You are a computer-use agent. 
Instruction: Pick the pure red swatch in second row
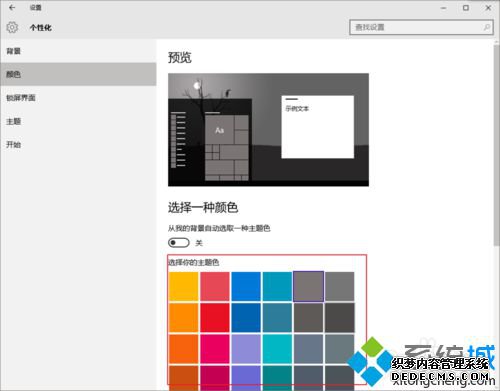click(215, 318)
